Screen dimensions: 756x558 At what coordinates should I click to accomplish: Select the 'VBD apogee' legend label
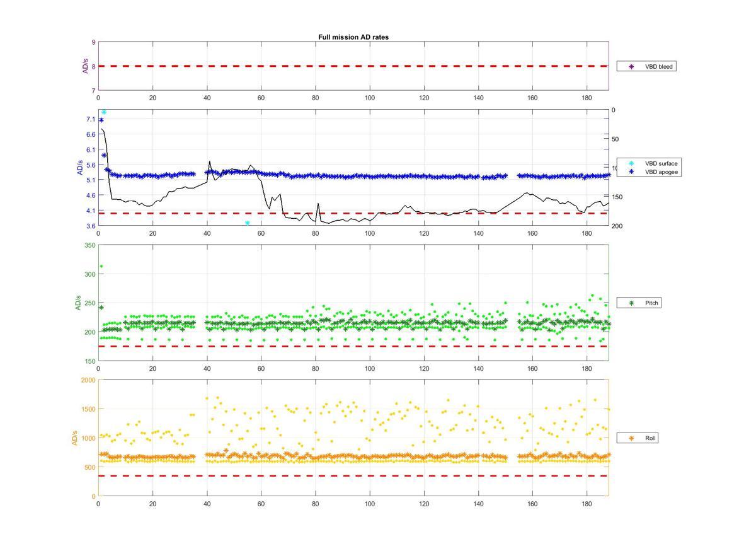tap(661, 171)
